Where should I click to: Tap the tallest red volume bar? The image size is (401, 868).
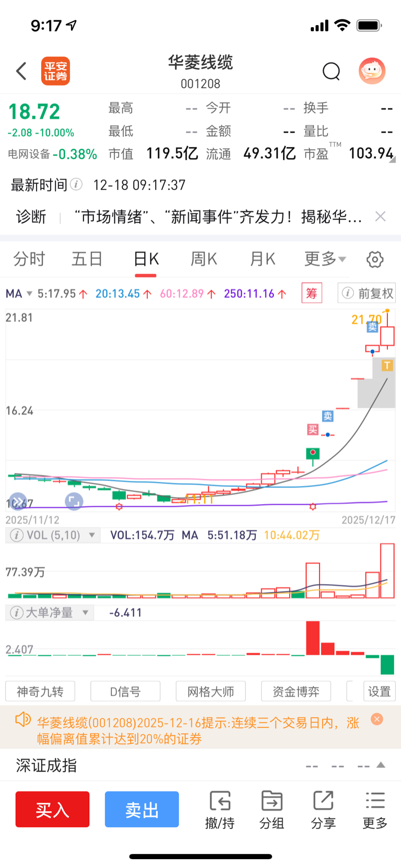(x=387, y=570)
